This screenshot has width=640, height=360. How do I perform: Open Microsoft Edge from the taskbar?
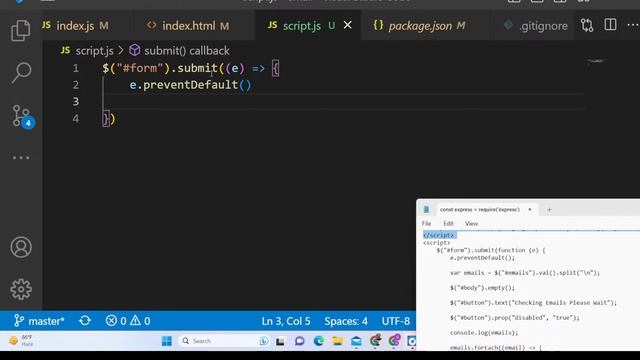(x=319, y=341)
